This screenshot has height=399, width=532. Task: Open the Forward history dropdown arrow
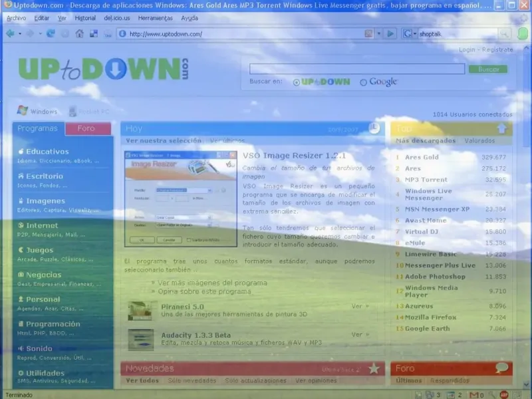40,34
